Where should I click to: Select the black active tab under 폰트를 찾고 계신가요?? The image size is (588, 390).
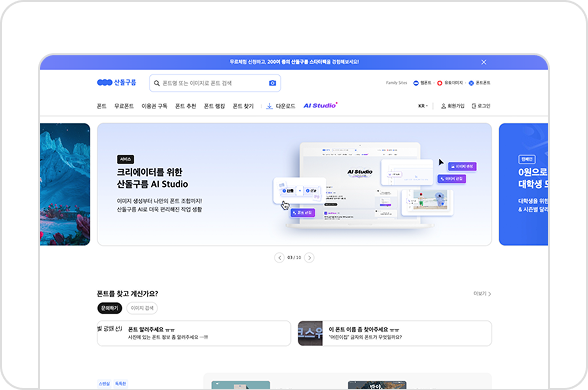110,308
